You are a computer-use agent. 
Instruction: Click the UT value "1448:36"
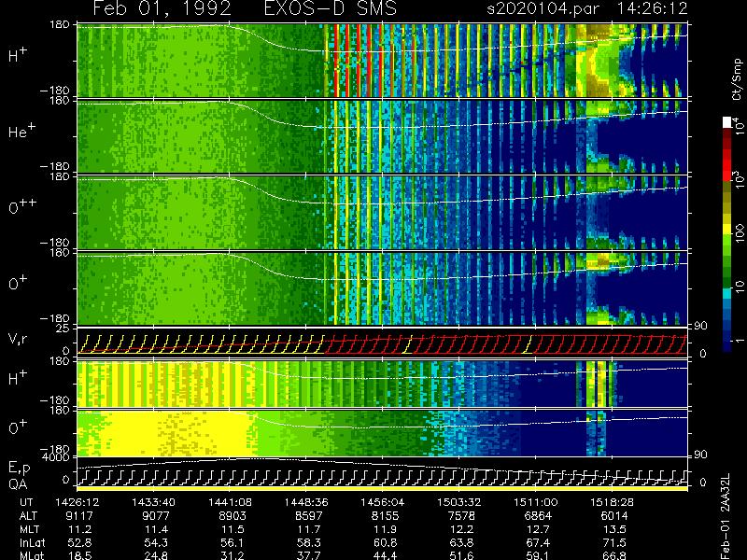click(306, 502)
